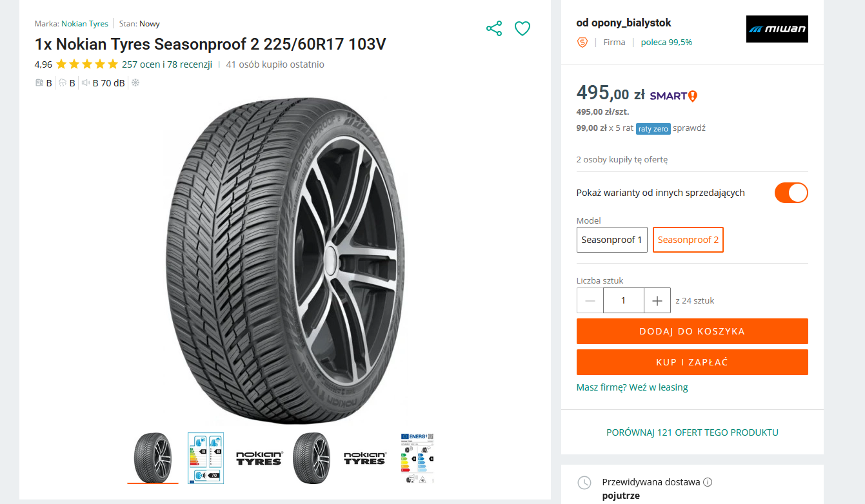Select the Seasonproof 2 model option
The height and width of the screenshot is (504, 865).
click(688, 240)
